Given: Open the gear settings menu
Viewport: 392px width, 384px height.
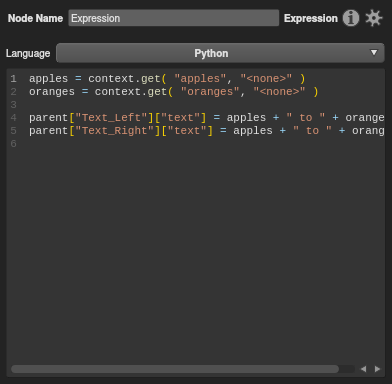Looking at the screenshot, I should click(x=373, y=18).
